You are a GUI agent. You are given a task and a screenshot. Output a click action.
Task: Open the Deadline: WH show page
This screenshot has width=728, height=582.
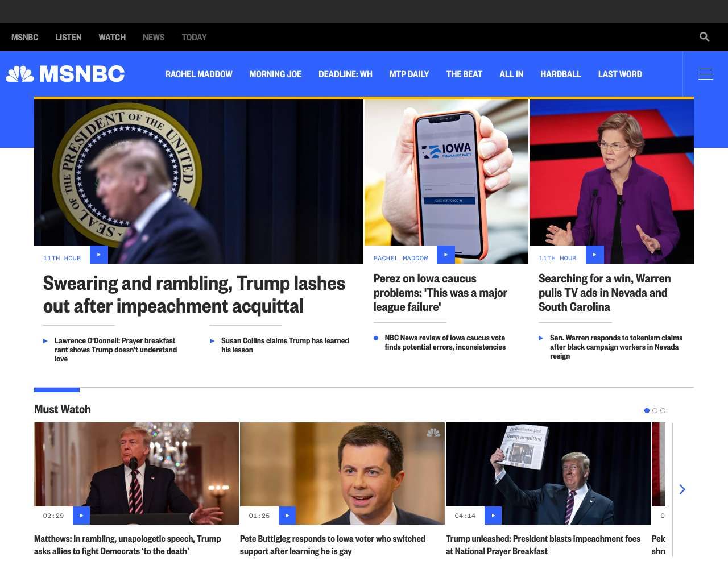tap(345, 74)
